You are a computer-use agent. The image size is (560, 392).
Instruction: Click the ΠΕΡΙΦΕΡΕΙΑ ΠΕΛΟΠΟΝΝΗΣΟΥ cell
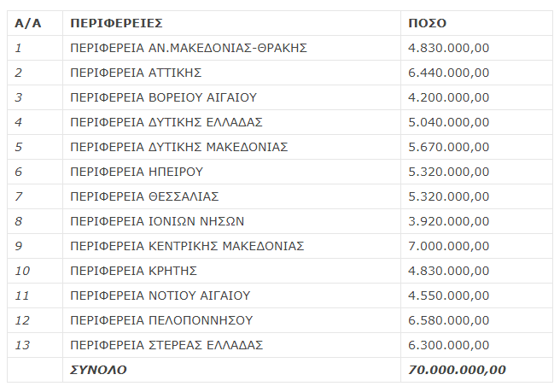tap(232, 320)
